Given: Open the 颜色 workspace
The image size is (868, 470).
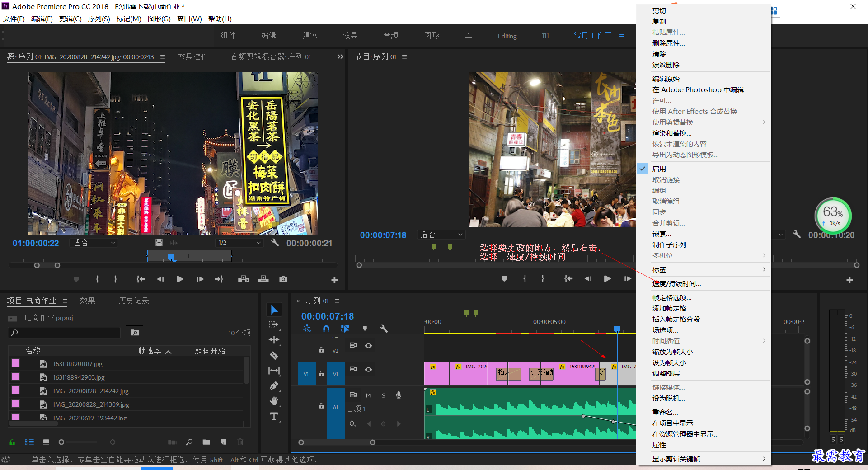Looking at the screenshot, I should coord(310,35).
